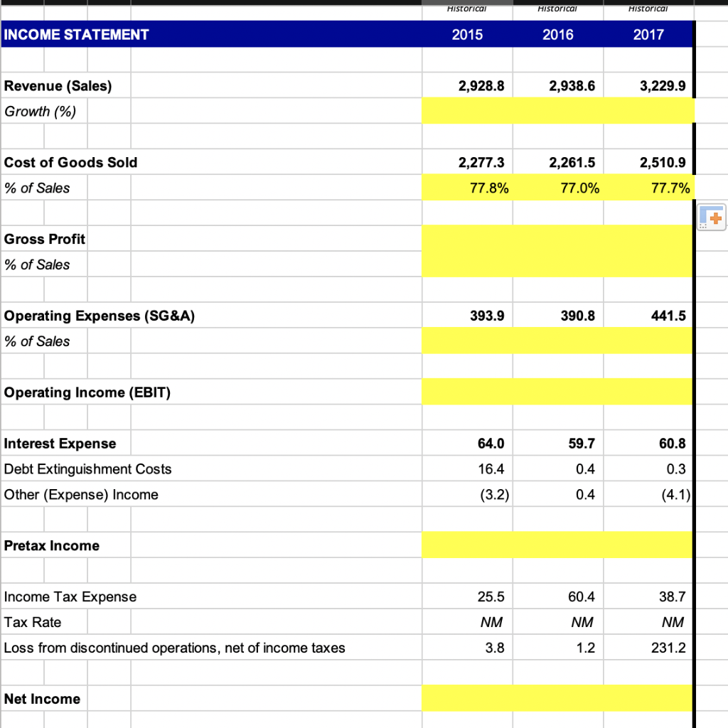Click income tax value 38.7
This screenshot has height=728, width=728.
[673, 596]
